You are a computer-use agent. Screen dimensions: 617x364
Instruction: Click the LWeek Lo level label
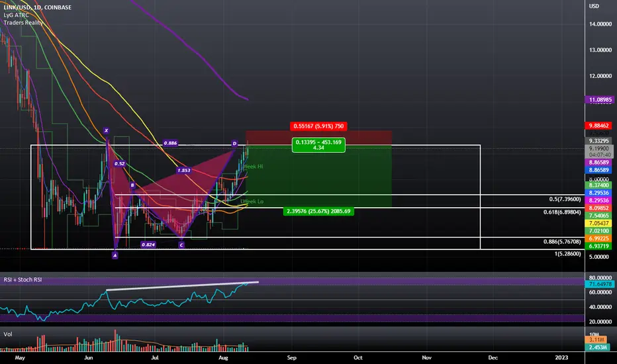coord(252,201)
